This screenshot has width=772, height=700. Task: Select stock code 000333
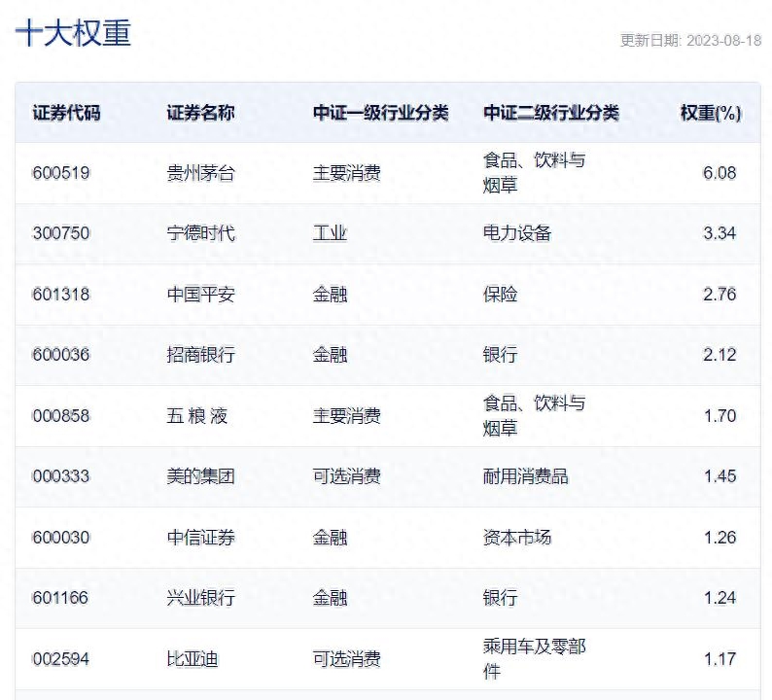61,476
